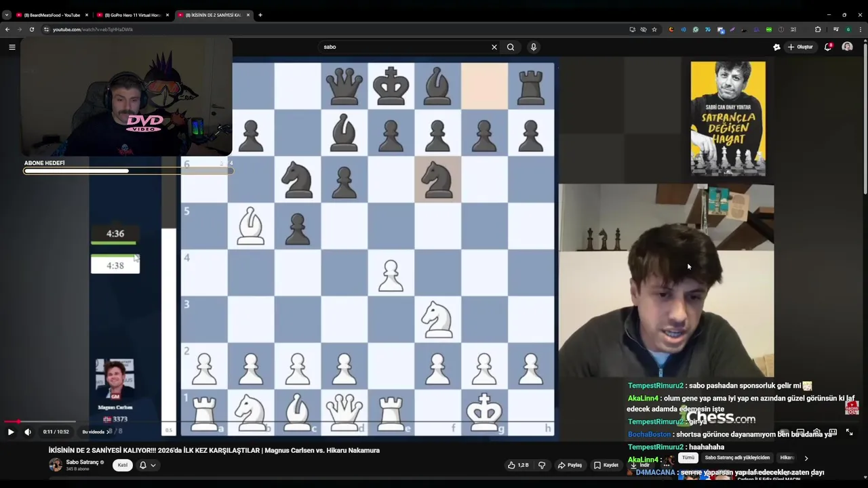
Task: Open the tab search dropdown arrow
Action: coord(6,15)
